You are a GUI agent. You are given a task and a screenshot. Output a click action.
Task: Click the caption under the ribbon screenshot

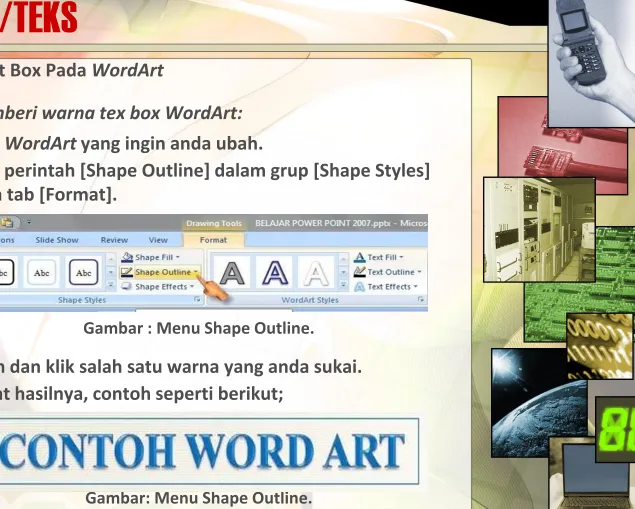[x=198, y=328]
